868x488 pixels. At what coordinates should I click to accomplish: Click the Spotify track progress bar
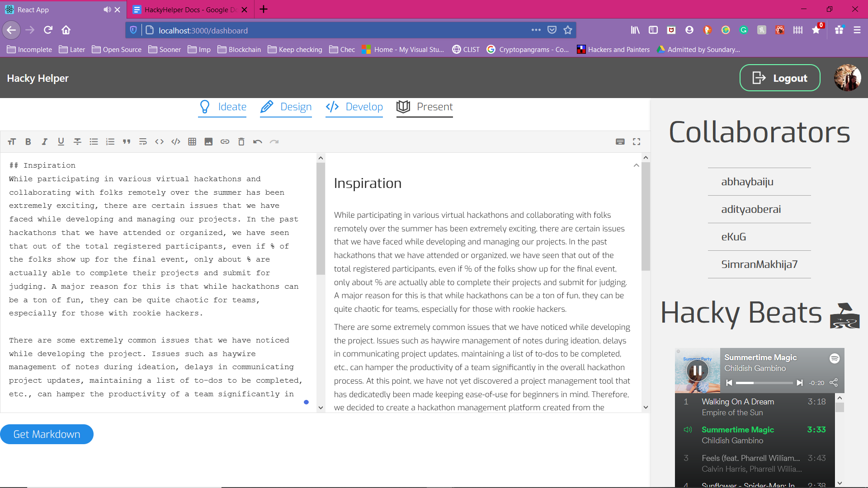click(x=764, y=383)
